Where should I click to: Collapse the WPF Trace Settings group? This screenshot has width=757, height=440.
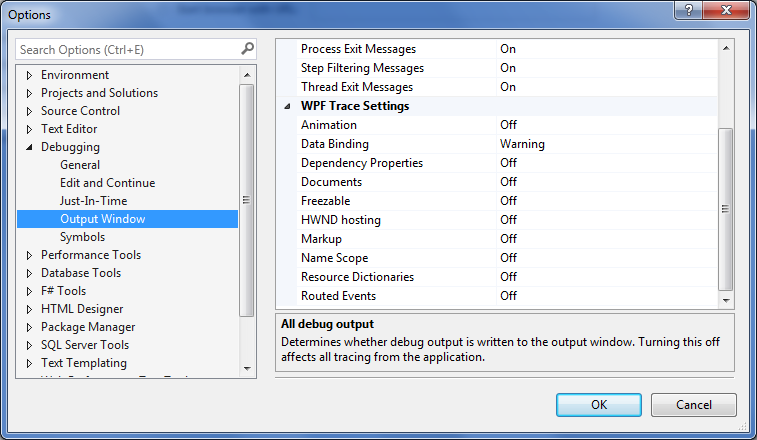coord(287,106)
